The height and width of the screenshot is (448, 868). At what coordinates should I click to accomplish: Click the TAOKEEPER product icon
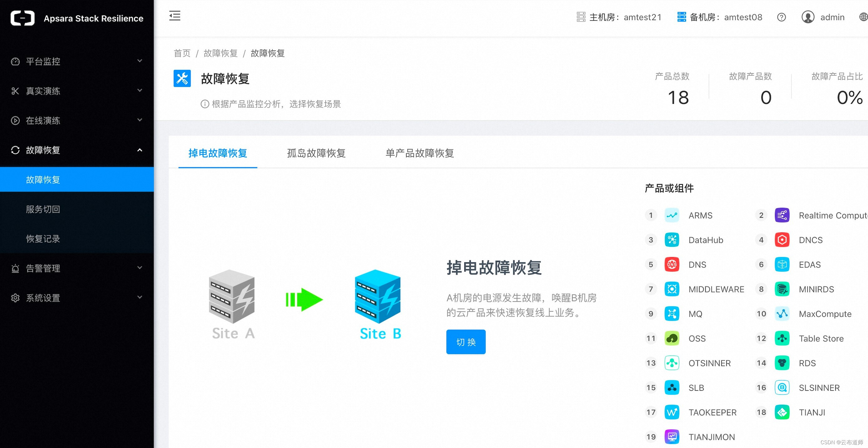671,412
